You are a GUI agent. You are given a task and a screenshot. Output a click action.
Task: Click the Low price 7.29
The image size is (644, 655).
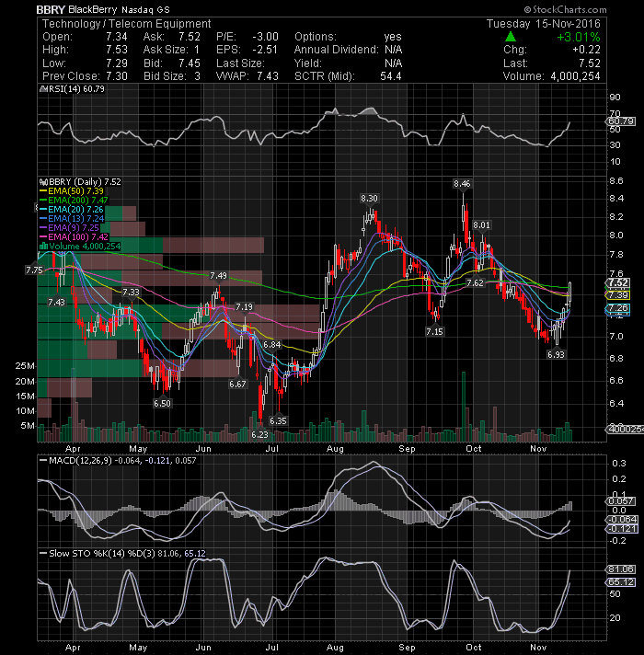click(117, 63)
